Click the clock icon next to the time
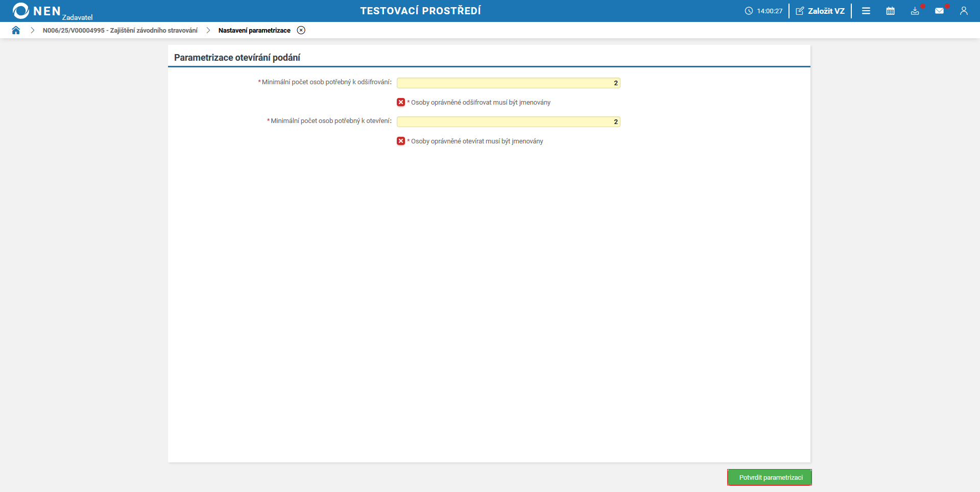The width and height of the screenshot is (980, 492). click(x=749, y=11)
